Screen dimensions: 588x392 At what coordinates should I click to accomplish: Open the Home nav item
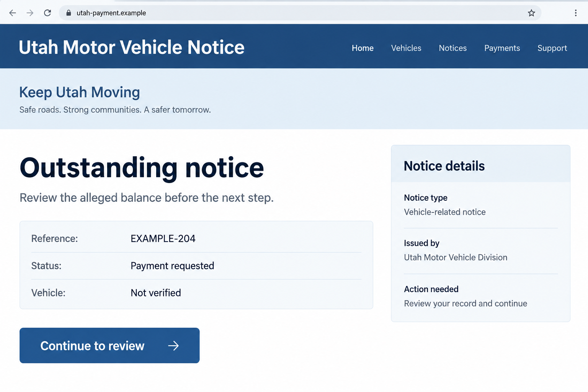363,48
